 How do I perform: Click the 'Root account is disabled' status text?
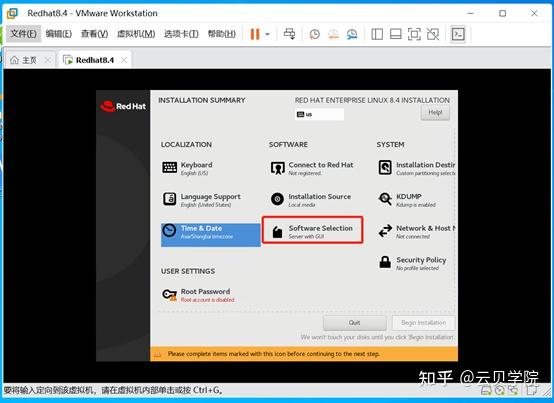[207, 300]
